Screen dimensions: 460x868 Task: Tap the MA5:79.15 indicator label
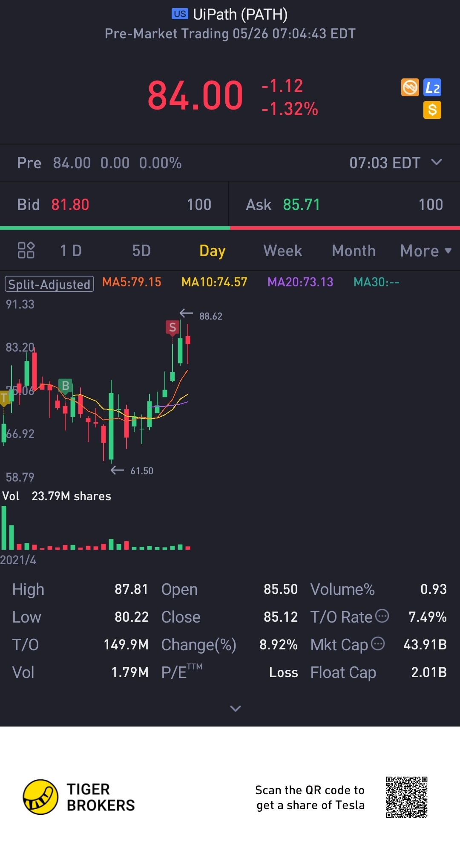(x=132, y=282)
